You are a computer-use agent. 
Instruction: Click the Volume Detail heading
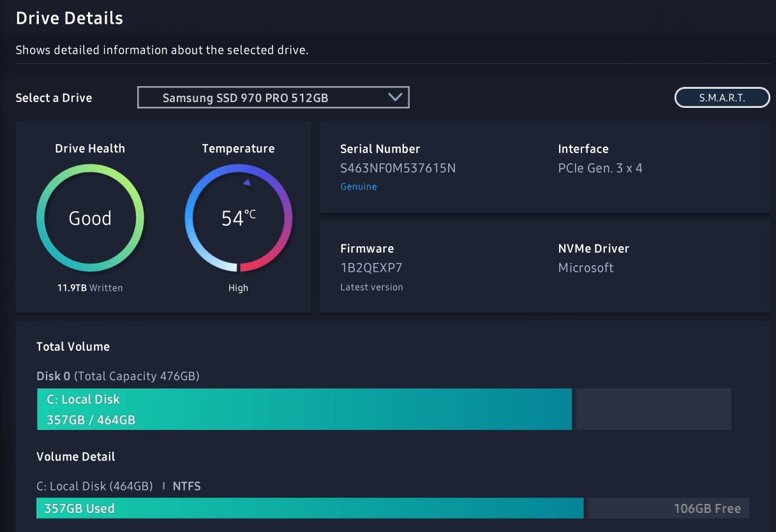(76, 457)
